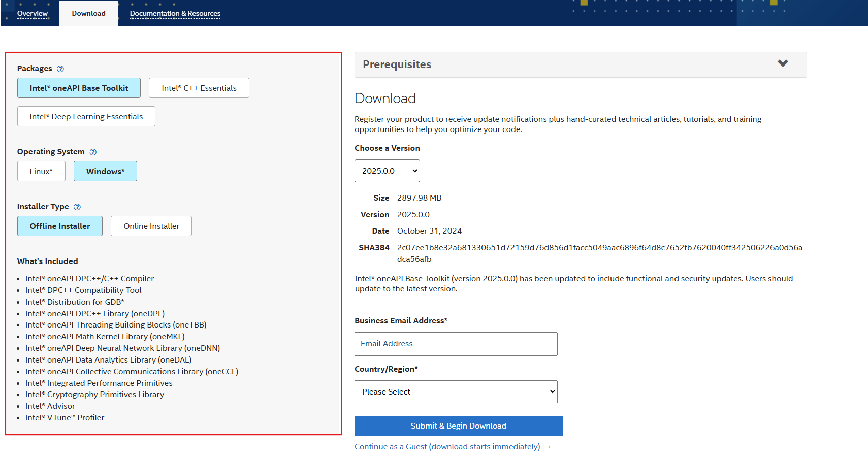868x458 pixels.
Task: Switch to the Download tab
Action: coord(89,13)
